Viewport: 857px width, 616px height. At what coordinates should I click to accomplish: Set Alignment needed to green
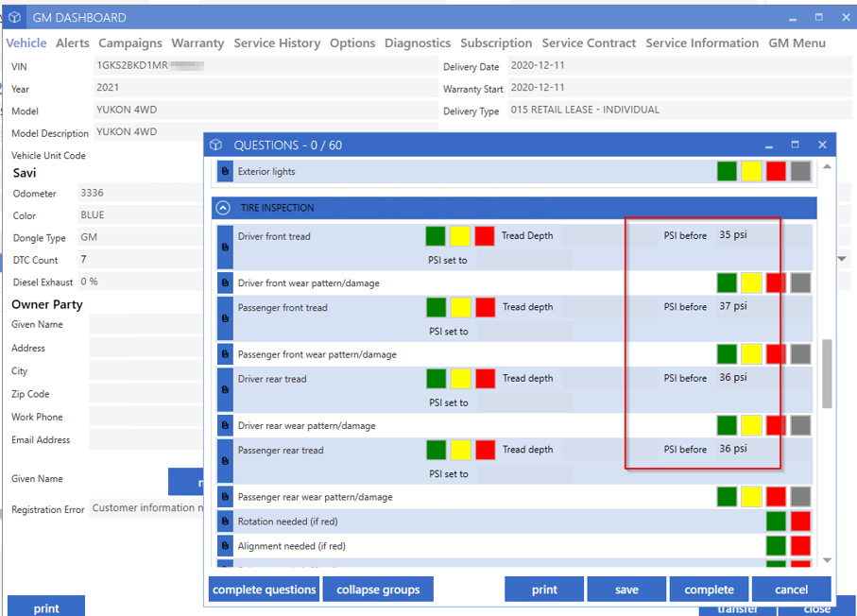776,545
